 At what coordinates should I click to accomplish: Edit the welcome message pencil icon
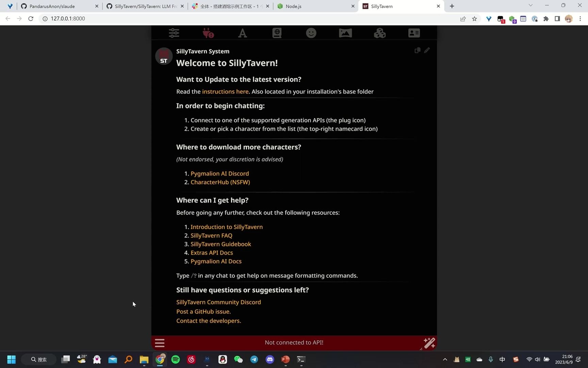click(427, 50)
